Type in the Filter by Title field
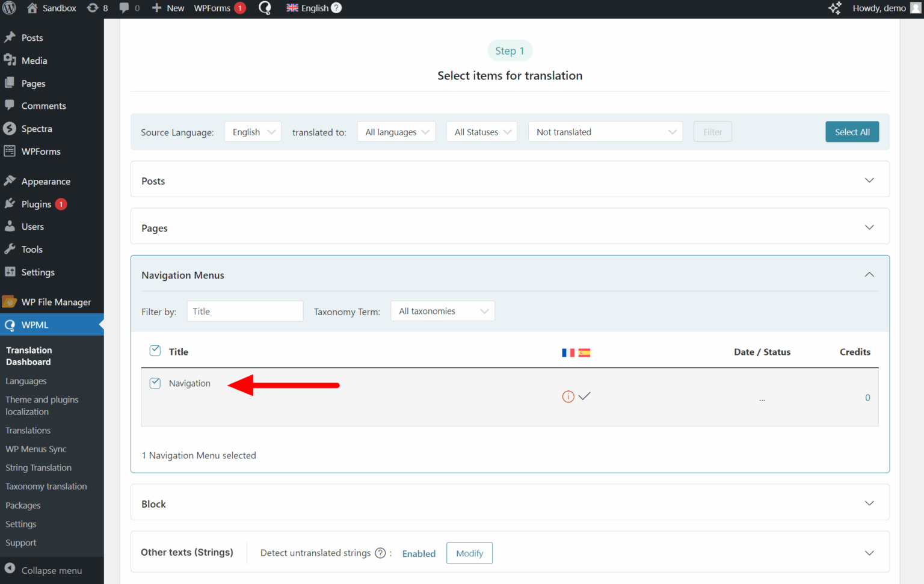Screen dimensions: 924x584 [245, 311]
